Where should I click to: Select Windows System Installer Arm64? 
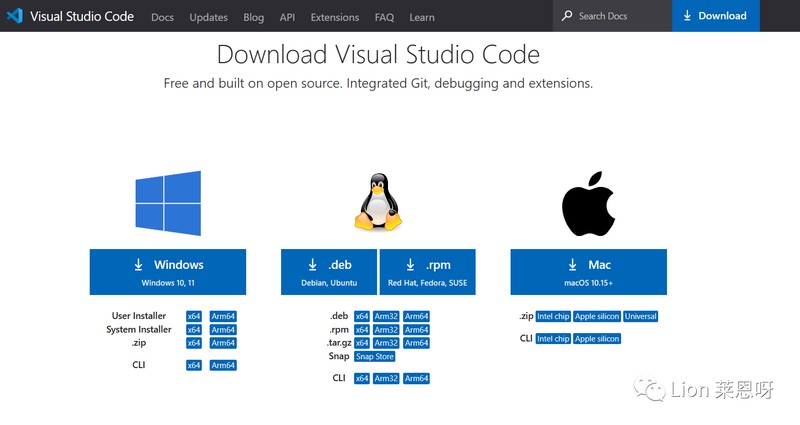pyautogui.click(x=223, y=330)
